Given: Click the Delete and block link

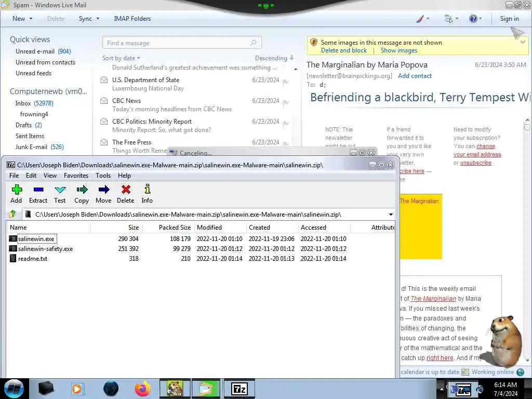Looking at the screenshot, I should [x=344, y=50].
